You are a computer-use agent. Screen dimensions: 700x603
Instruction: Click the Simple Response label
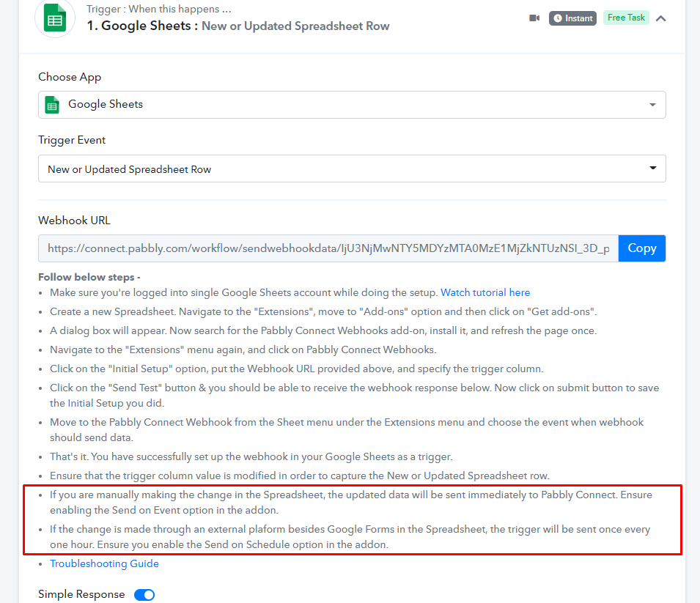(x=81, y=594)
